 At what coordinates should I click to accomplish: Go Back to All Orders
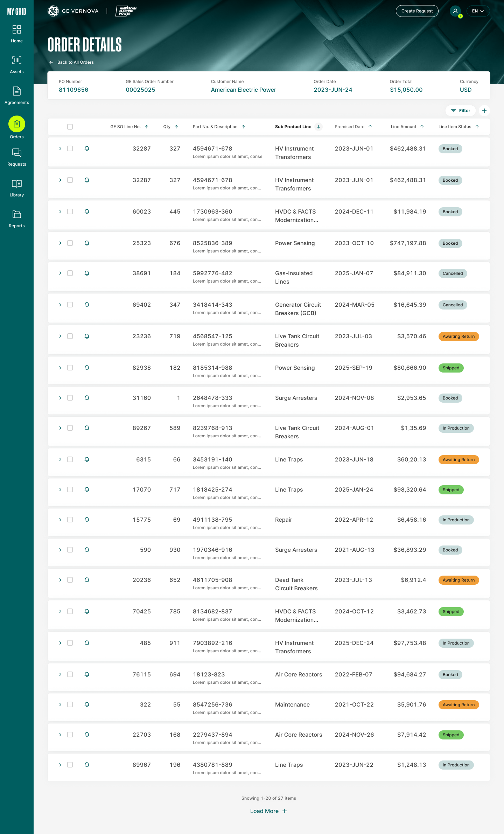[x=72, y=62]
